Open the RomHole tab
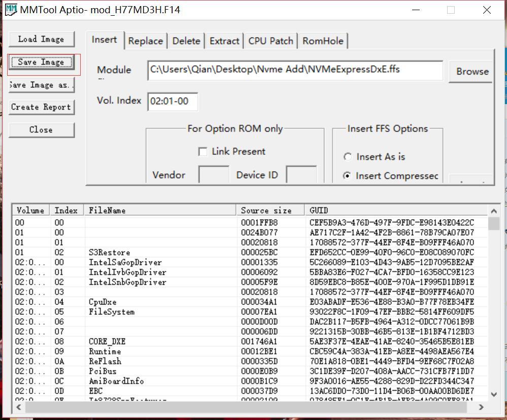 pos(323,41)
